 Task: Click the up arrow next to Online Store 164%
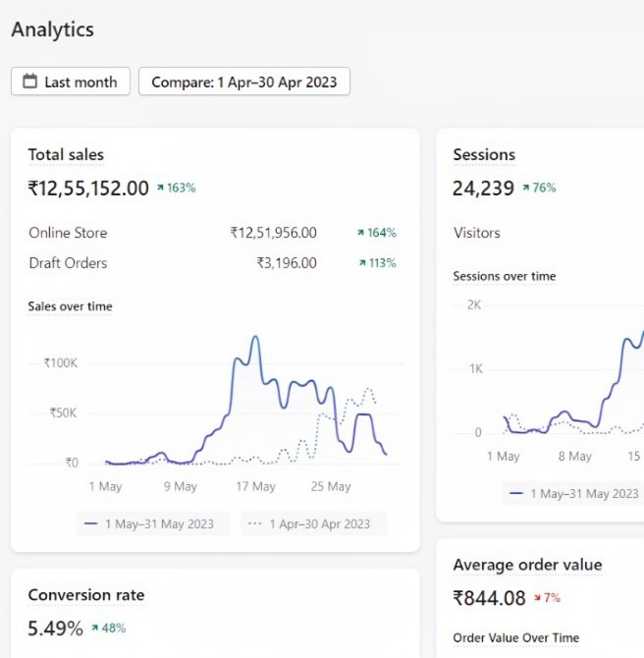click(x=360, y=234)
